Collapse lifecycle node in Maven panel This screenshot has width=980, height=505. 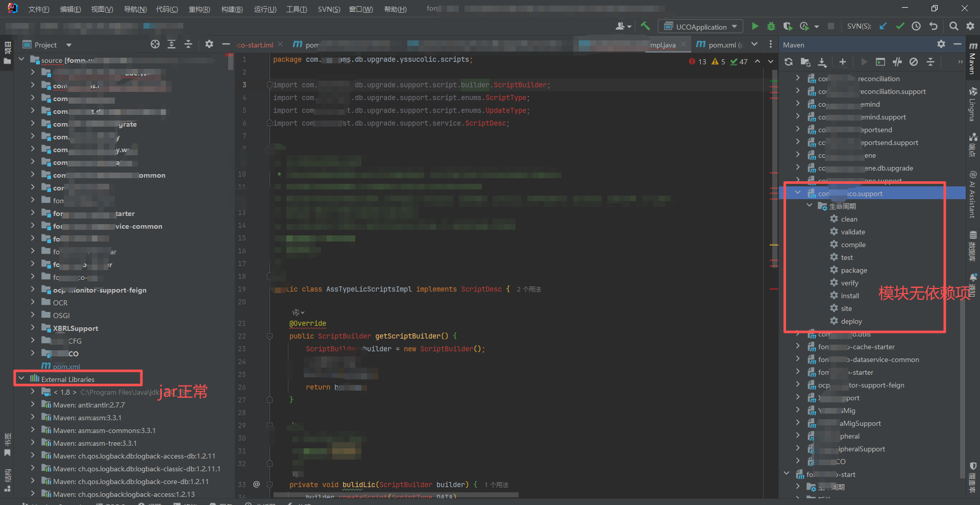(x=810, y=205)
